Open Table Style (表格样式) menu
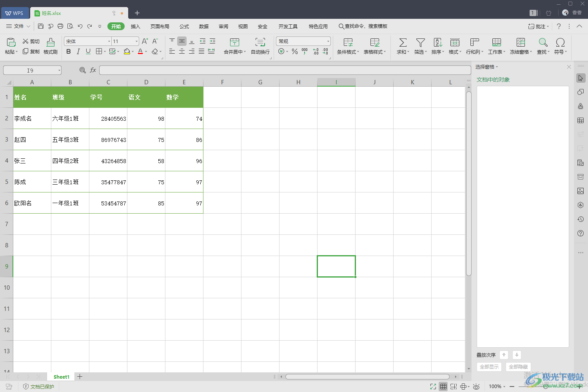The width and height of the screenshot is (588, 392). tap(375, 46)
